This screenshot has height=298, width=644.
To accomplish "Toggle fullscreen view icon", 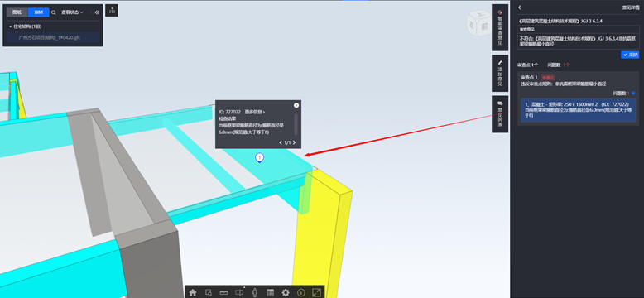I will point(316,292).
